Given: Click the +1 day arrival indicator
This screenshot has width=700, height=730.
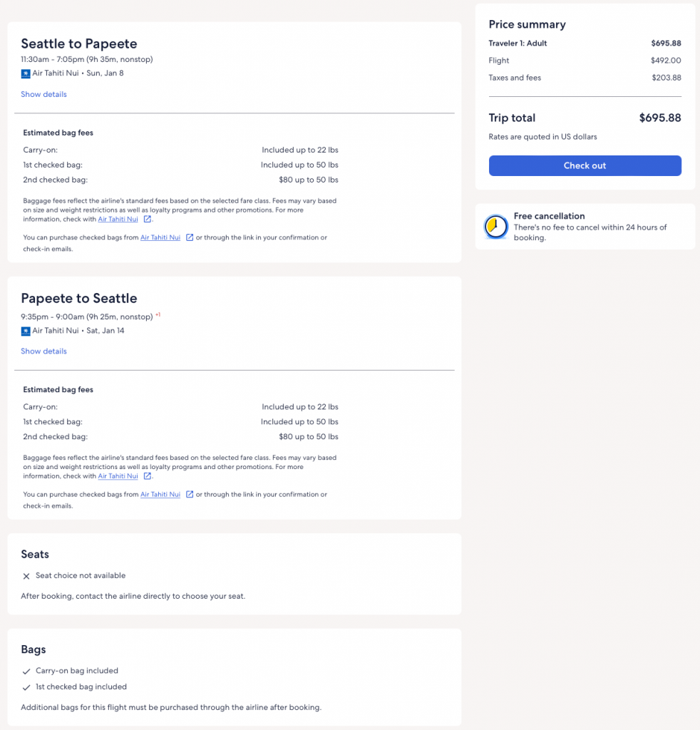Looking at the screenshot, I should (158, 314).
